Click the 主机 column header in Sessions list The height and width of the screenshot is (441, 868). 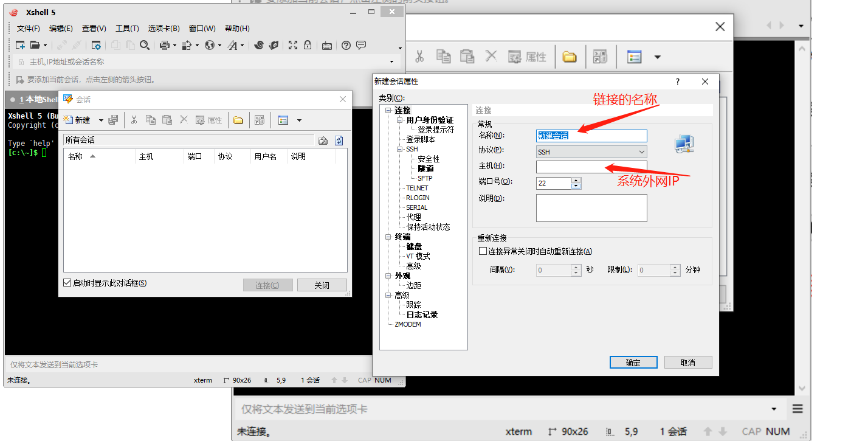159,156
